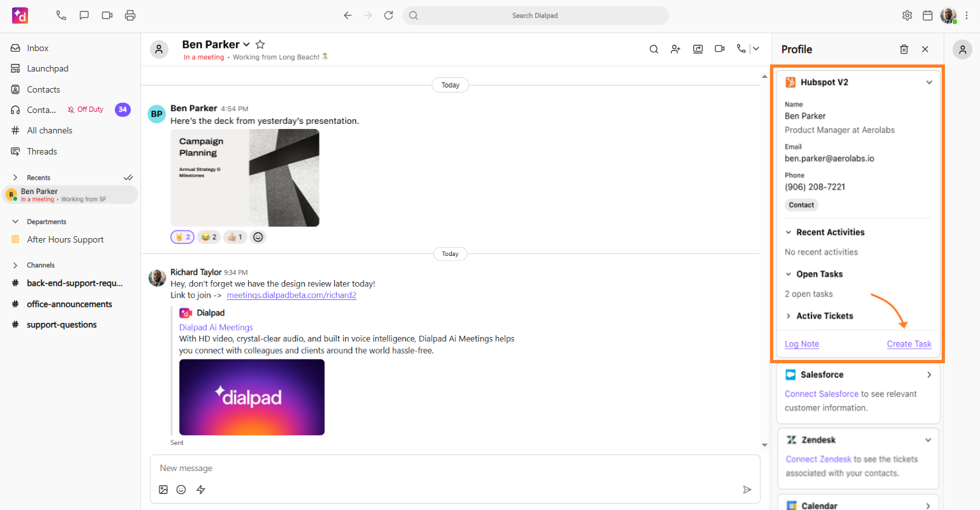
Task: Go back with the left arrow
Action: 348,15
